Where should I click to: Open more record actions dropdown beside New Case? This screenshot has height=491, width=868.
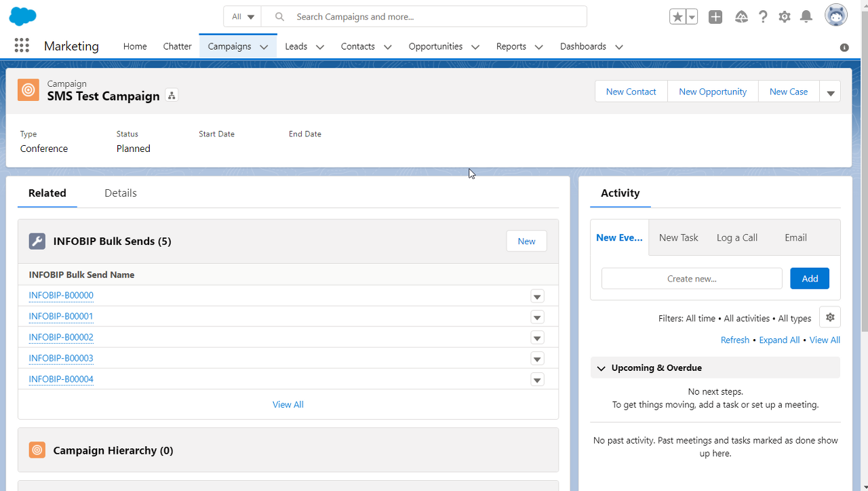(x=830, y=92)
